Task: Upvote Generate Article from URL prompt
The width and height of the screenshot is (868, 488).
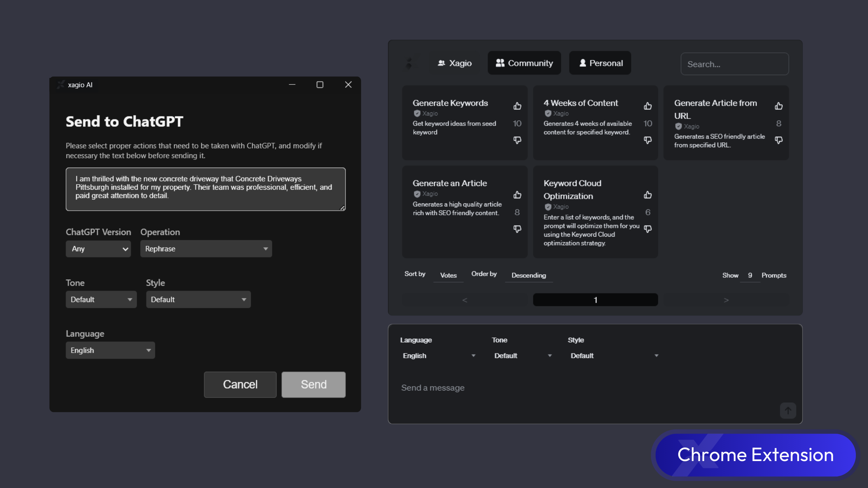Action: click(778, 106)
